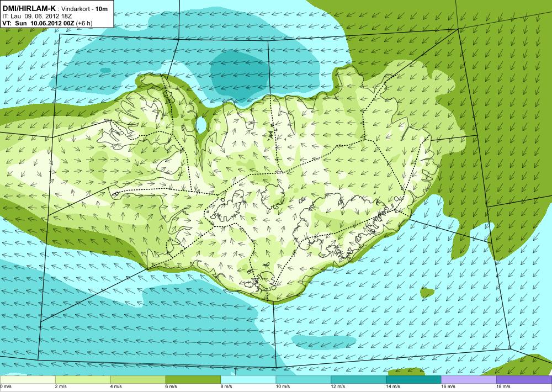Click the "(+6 h)" forecast offset text
Viewport: 552px width, 392px height.
84,23
